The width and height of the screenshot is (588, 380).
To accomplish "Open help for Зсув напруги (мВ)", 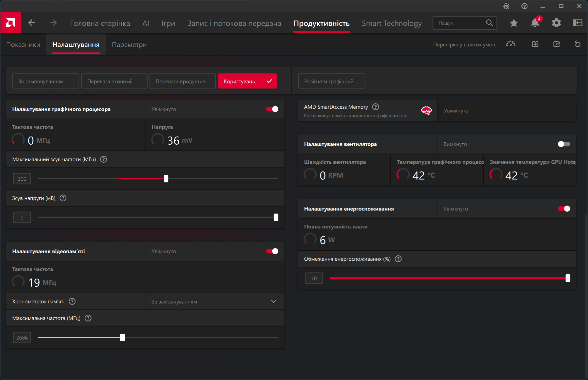I will (x=63, y=198).
